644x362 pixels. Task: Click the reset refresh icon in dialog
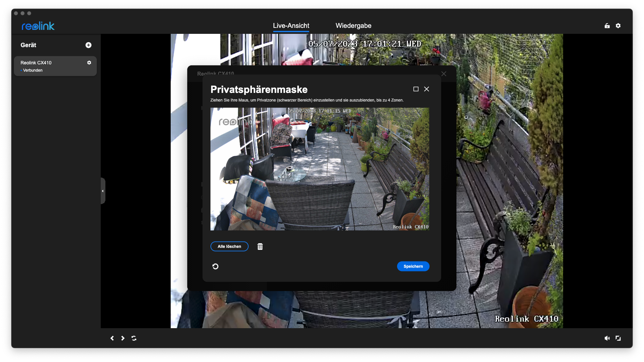(215, 266)
